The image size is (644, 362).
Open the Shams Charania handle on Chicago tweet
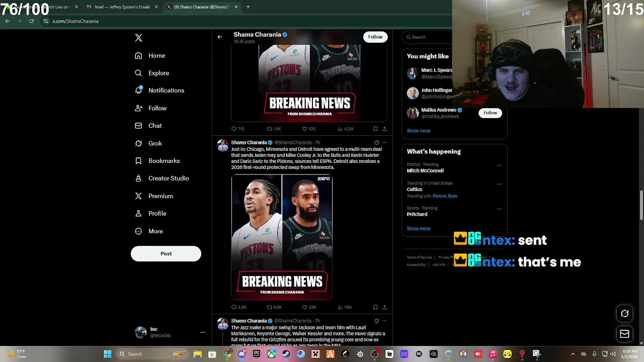click(293, 143)
